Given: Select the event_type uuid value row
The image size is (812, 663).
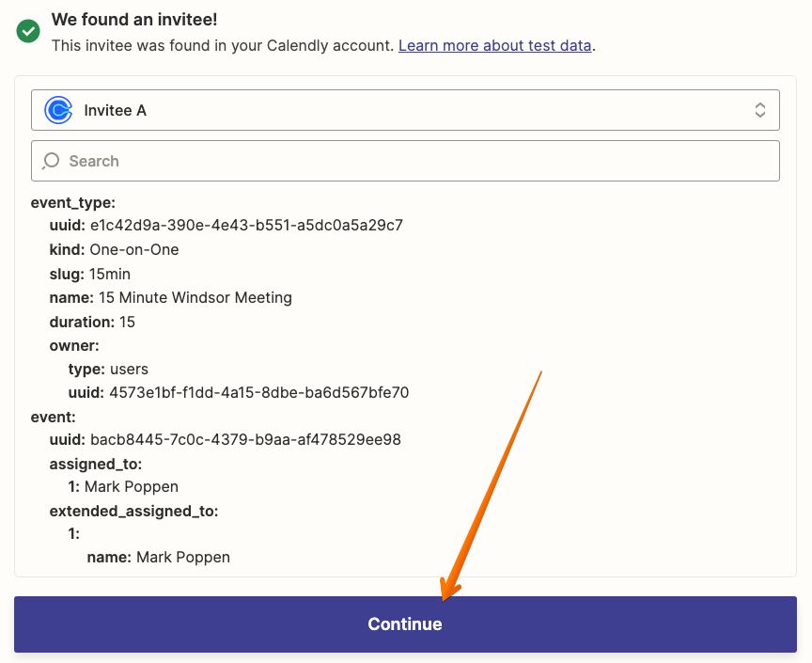Looking at the screenshot, I should click(x=226, y=226).
